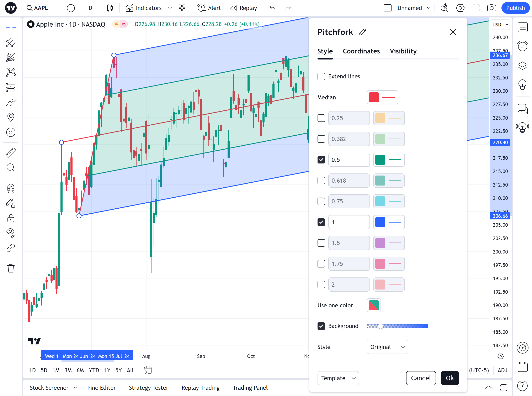Open the USD currency dropdown
Screen dimensions: 532x396
tap(500, 25)
